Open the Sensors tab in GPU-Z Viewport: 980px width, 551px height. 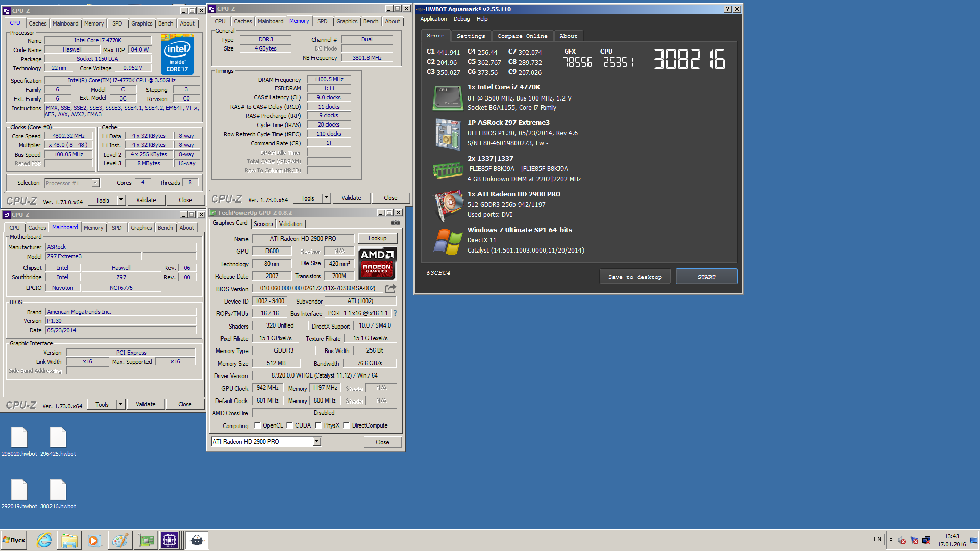(x=263, y=224)
